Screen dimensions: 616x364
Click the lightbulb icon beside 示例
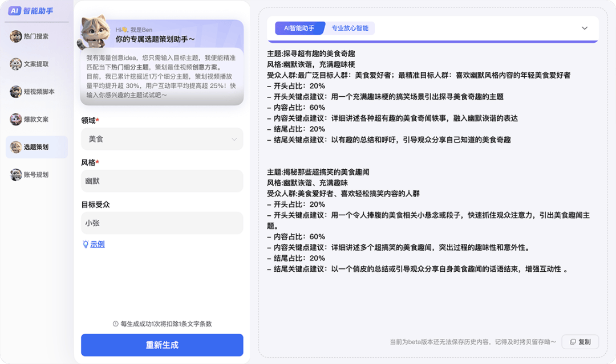tap(86, 244)
